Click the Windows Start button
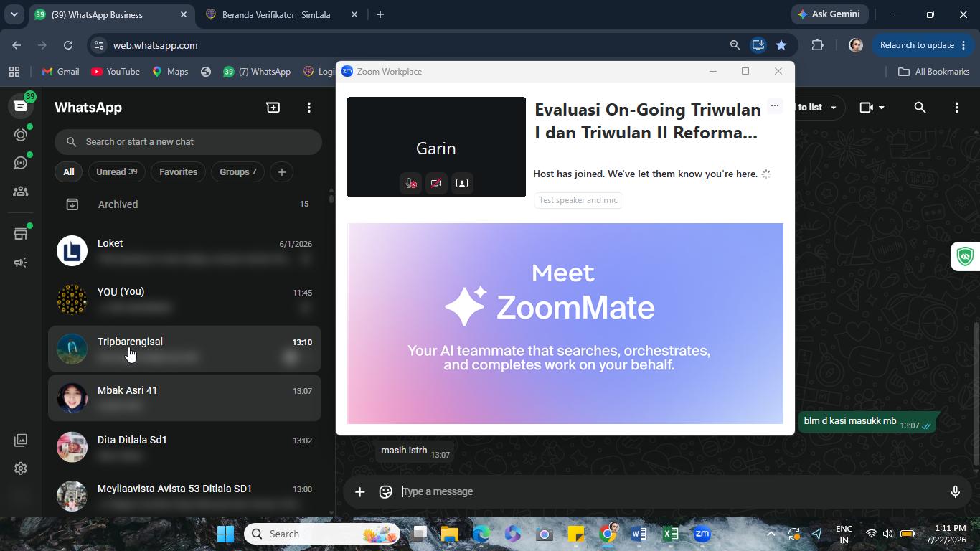 point(225,534)
